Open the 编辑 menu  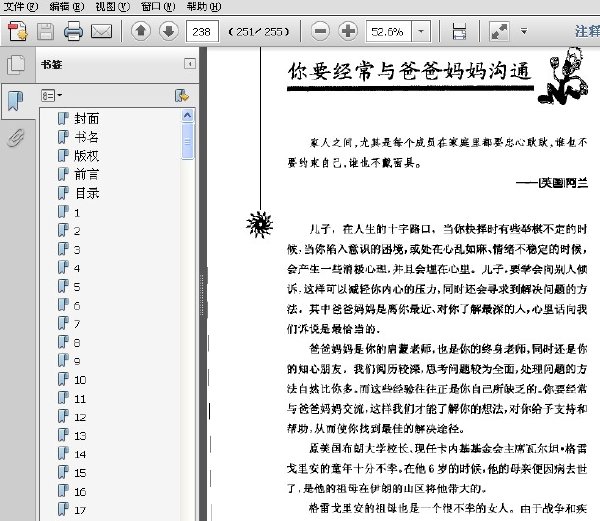point(67,7)
